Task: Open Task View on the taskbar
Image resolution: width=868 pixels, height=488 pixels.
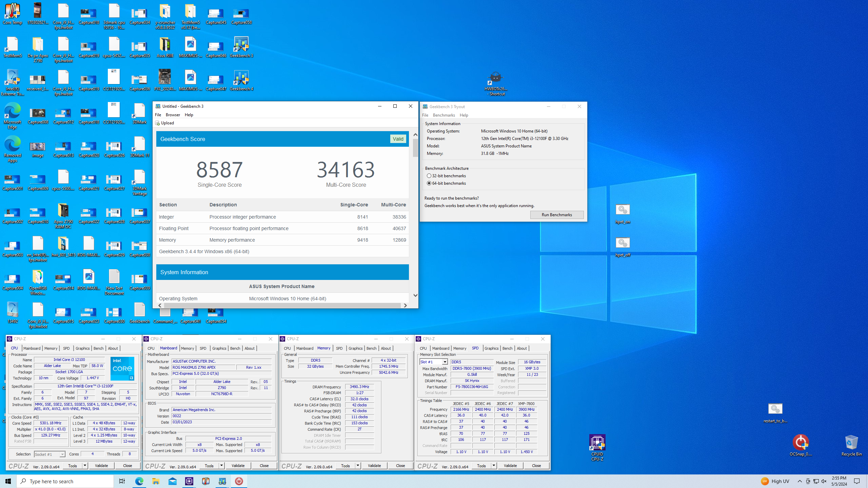Action: pos(122,481)
